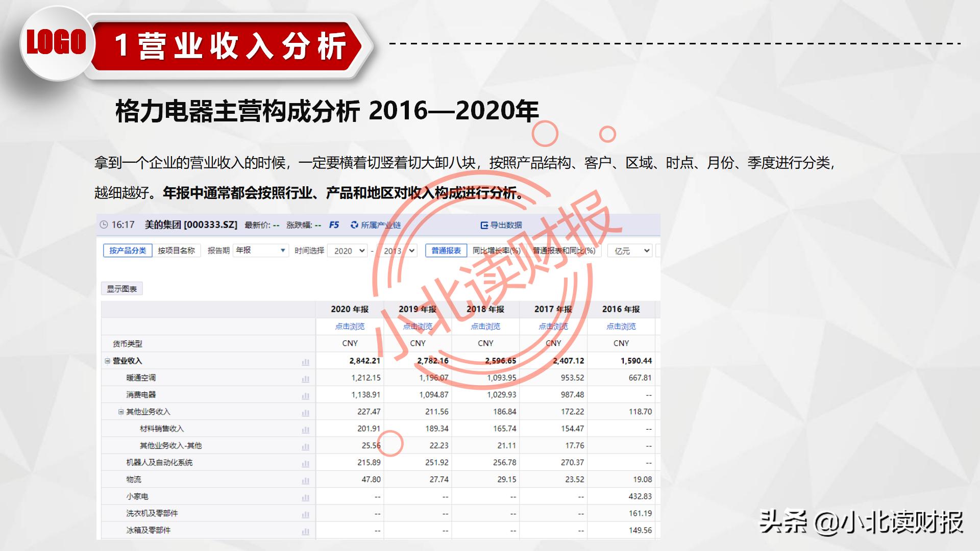Click the chart icon next to 暖通空调
The height and width of the screenshot is (551, 980).
(305, 378)
